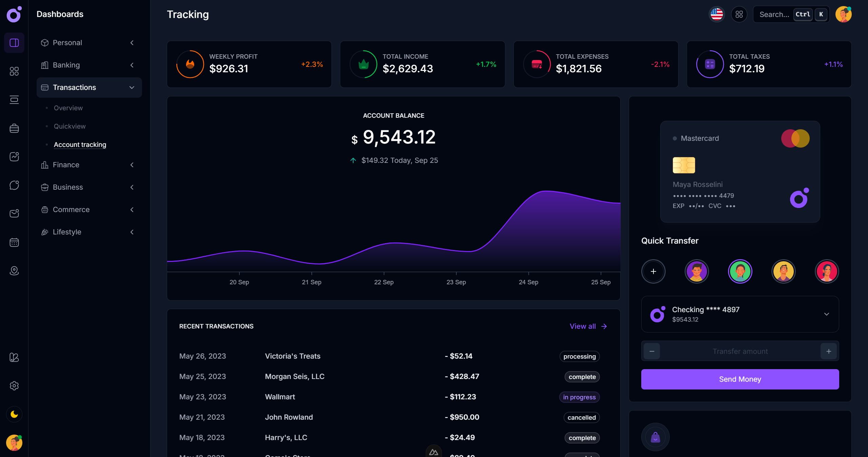Open the apps grid icon in the sidebar

pyautogui.click(x=14, y=71)
